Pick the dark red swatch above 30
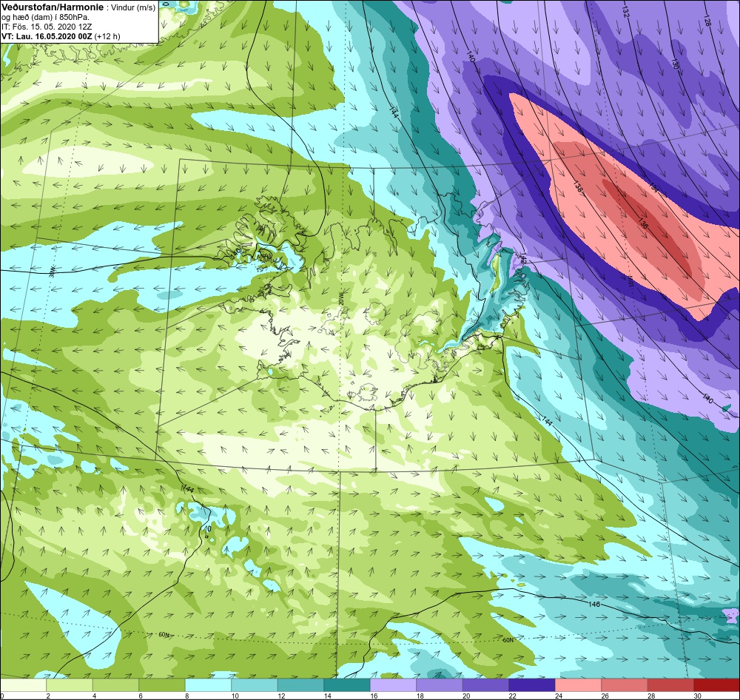This screenshot has width=740, height=700. point(717,685)
